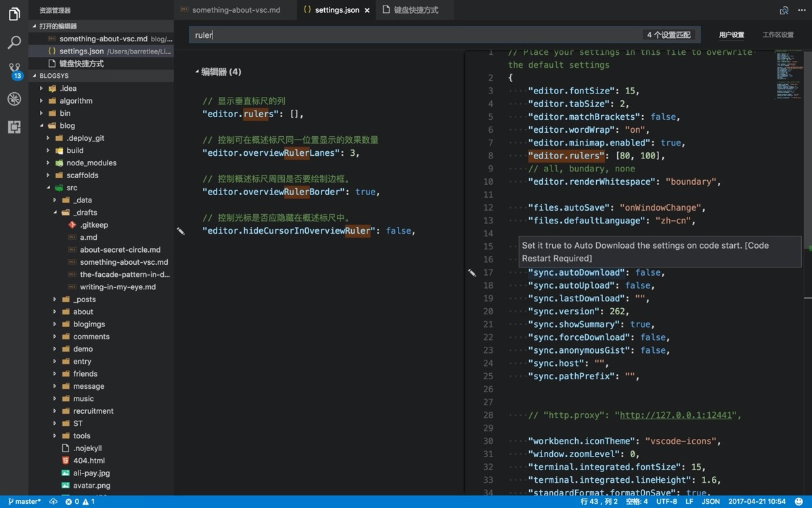
Task: Click pencil edit icon beside sync.autoDownload line
Action: pyautogui.click(x=472, y=272)
